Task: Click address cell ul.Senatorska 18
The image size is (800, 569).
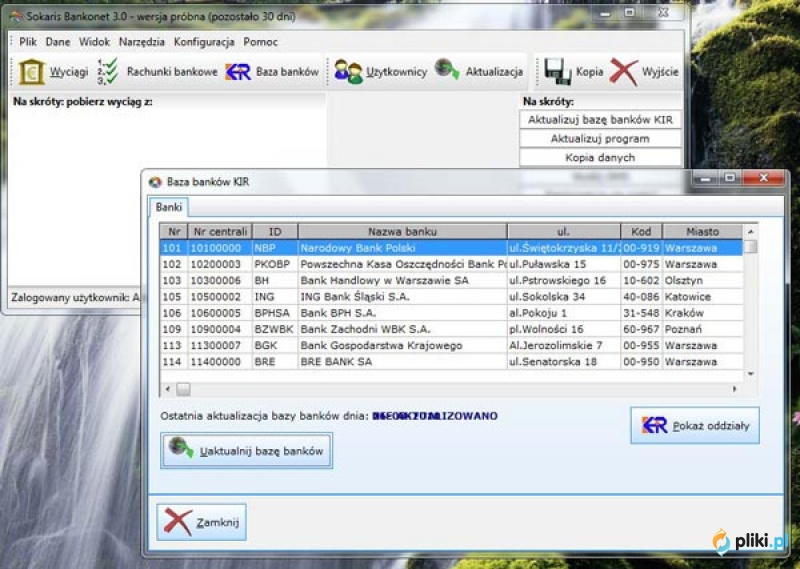Action: click(563, 361)
